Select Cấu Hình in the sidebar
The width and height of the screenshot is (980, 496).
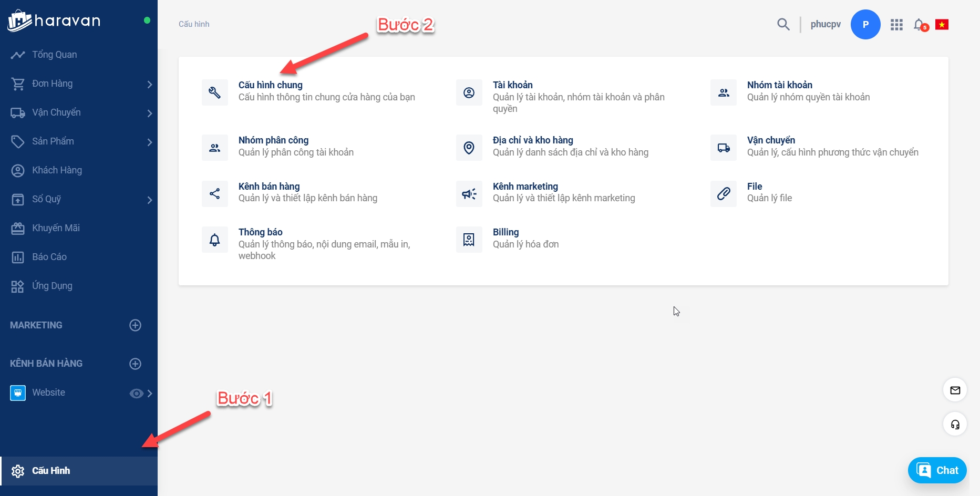click(x=51, y=471)
